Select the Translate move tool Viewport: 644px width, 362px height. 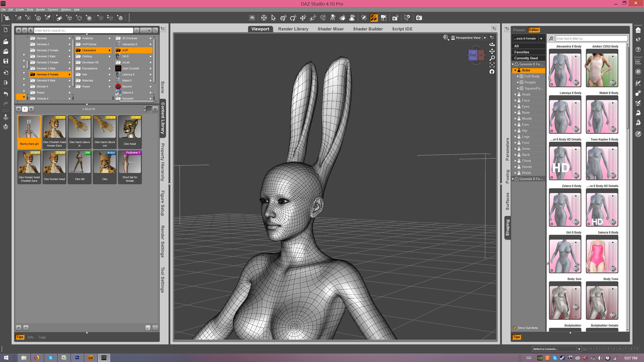(303, 18)
